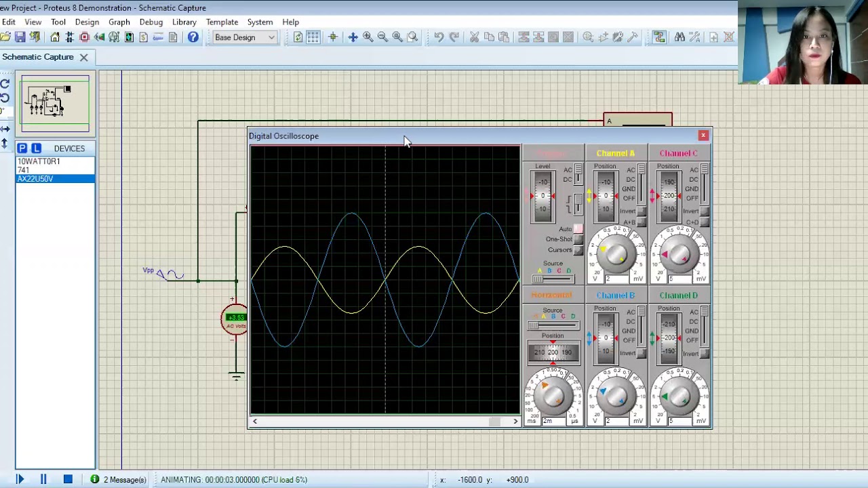Click the binoculars search icon

point(679,37)
